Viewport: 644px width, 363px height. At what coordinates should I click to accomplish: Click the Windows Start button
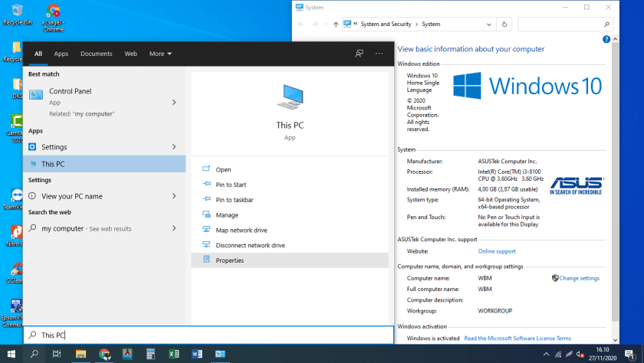[11, 354]
